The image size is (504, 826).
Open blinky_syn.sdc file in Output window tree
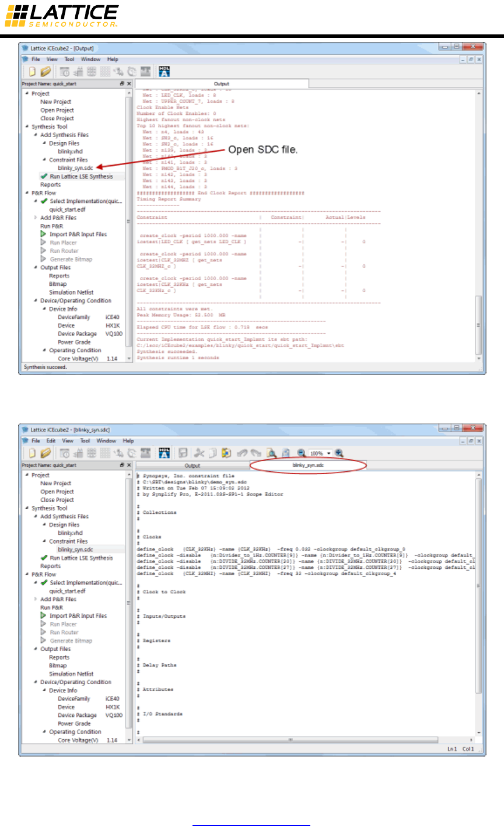(75, 168)
